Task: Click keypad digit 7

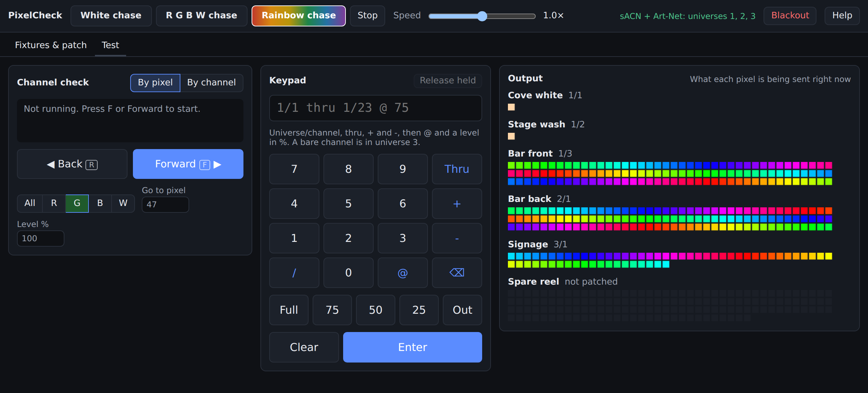Action: [294, 169]
